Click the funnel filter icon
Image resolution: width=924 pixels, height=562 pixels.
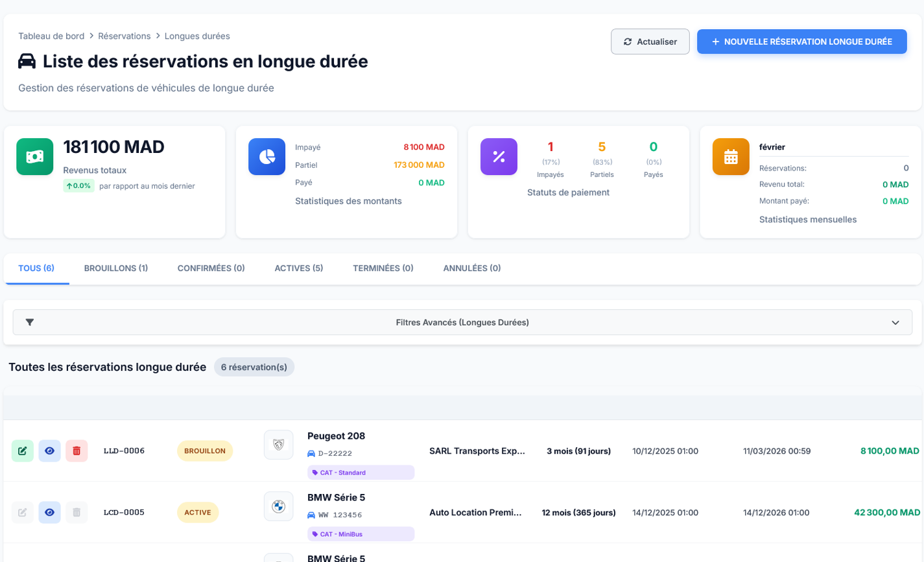pyautogui.click(x=30, y=322)
